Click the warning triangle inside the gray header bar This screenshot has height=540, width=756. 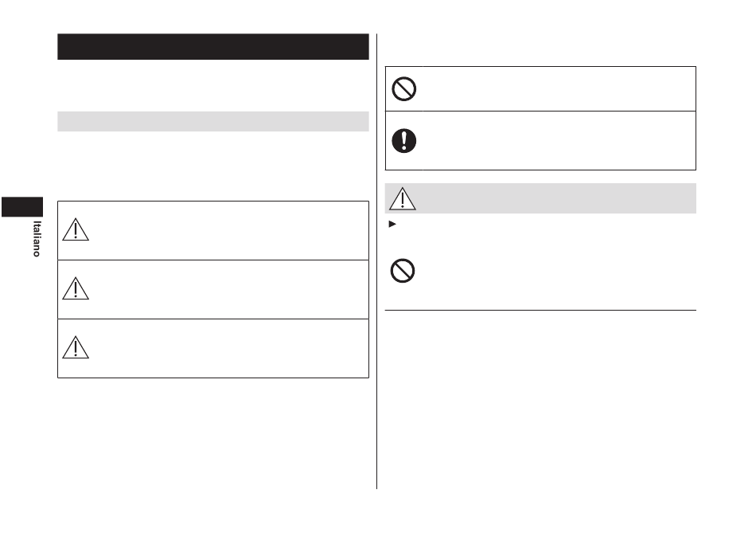[x=403, y=199]
